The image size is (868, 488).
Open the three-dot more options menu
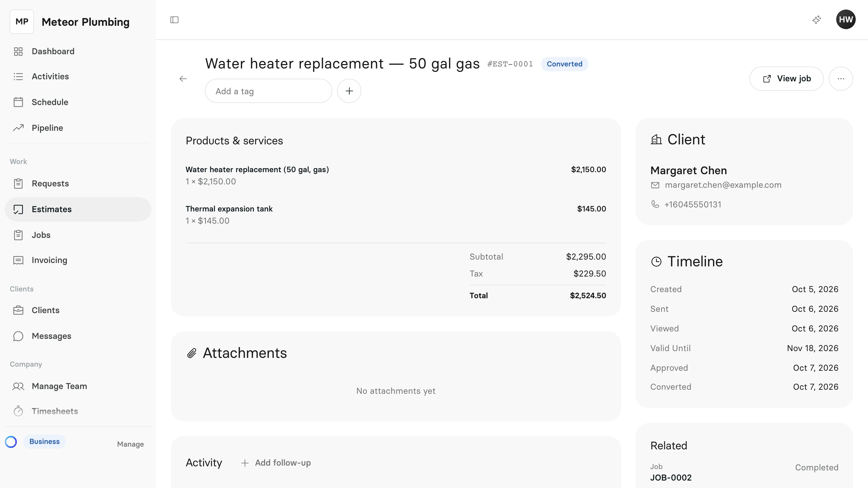tap(841, 79)
